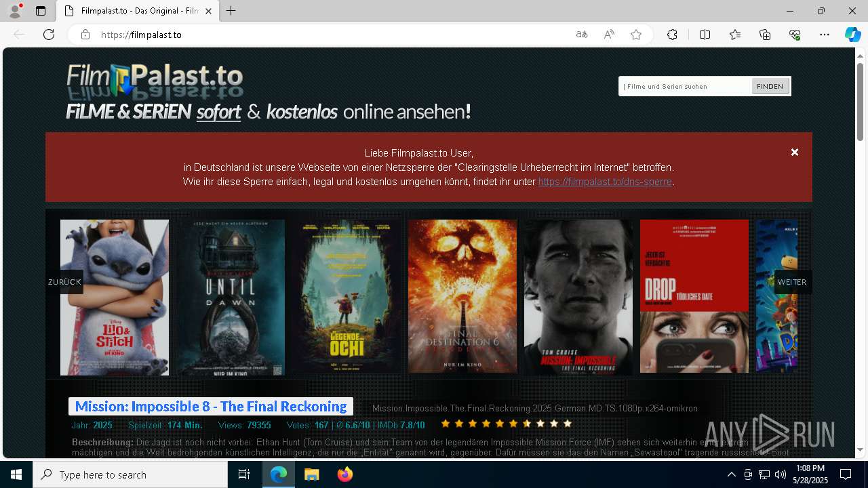
Task: Open the network tray icon
Action: pyautogui.click(x=764, y=474)
